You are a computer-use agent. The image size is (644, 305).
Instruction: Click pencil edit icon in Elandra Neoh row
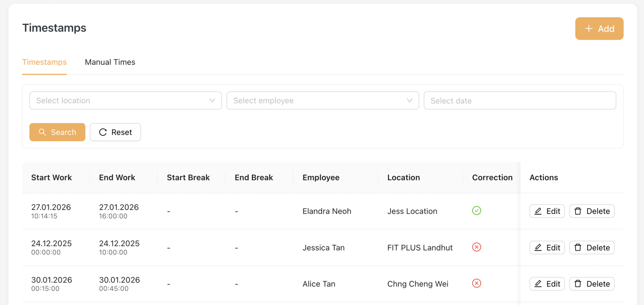pyautogui.click(x=538, y=211)
